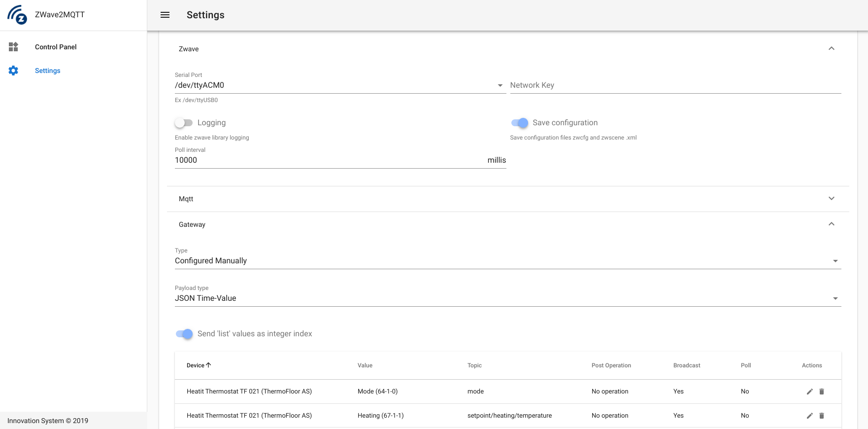Toggle Send 'list' values as integer index
Viewport: 868px width, 429px height.
(x=184, y=334)
